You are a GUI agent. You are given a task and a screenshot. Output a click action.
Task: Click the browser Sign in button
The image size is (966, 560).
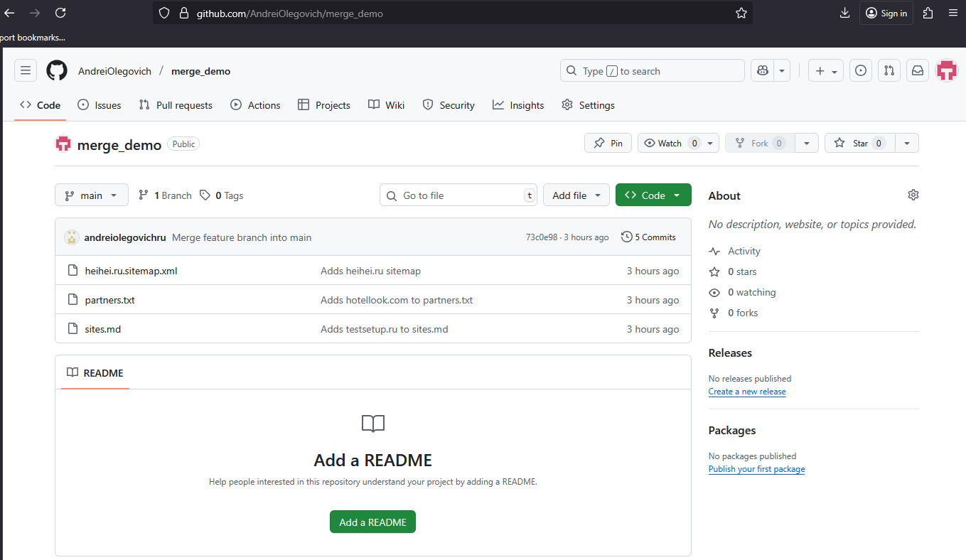click(886, 13)
